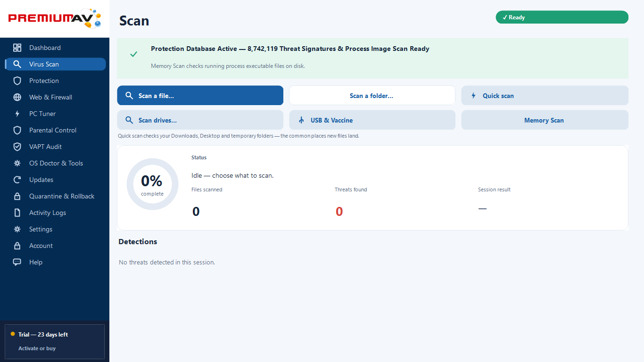
Task: Go to the Protection section
Action: coord(55,81)
